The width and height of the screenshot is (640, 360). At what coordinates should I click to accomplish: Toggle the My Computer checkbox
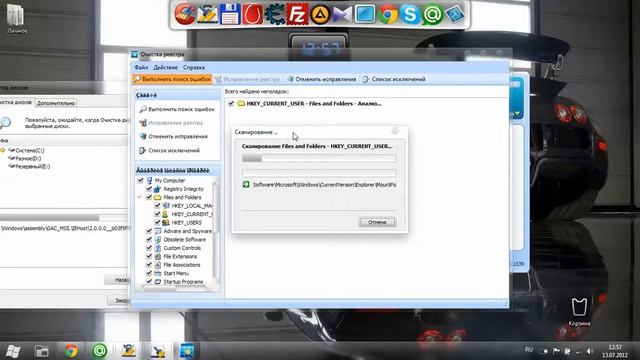(140, 180)
